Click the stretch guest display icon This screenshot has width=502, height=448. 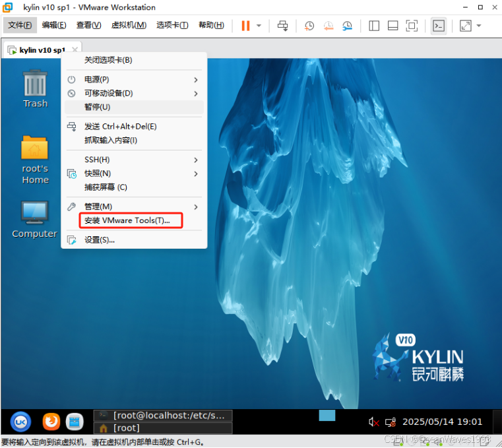pos(466,26)
